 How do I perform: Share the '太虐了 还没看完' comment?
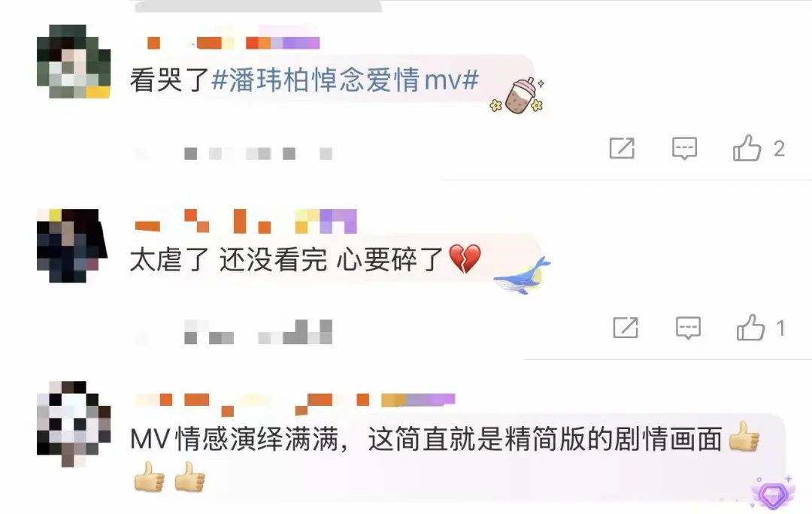[x=625, y=328]
